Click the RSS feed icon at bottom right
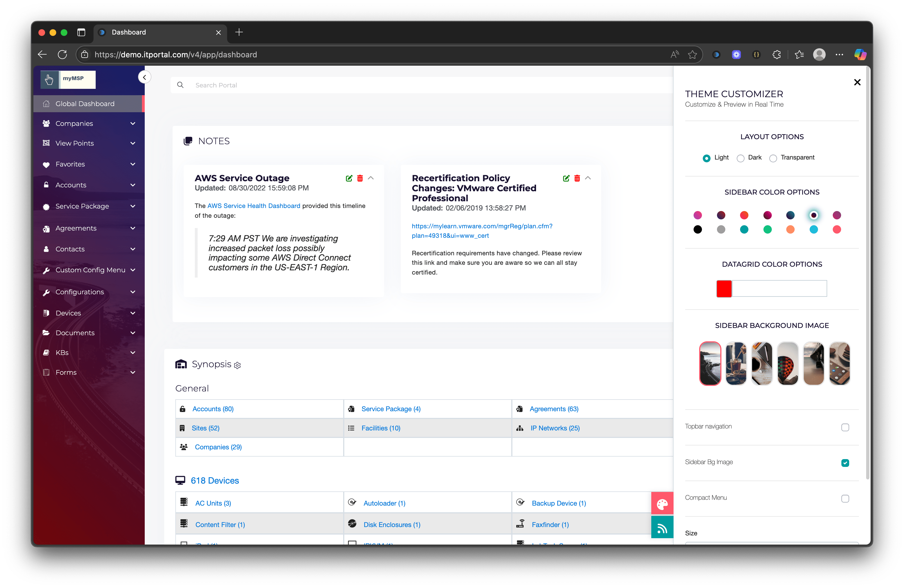 click(x=662, y=527)
